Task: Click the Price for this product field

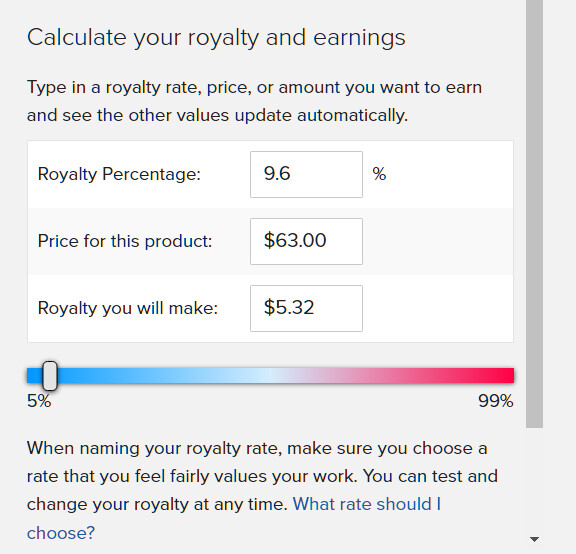Action: point(306,241)
